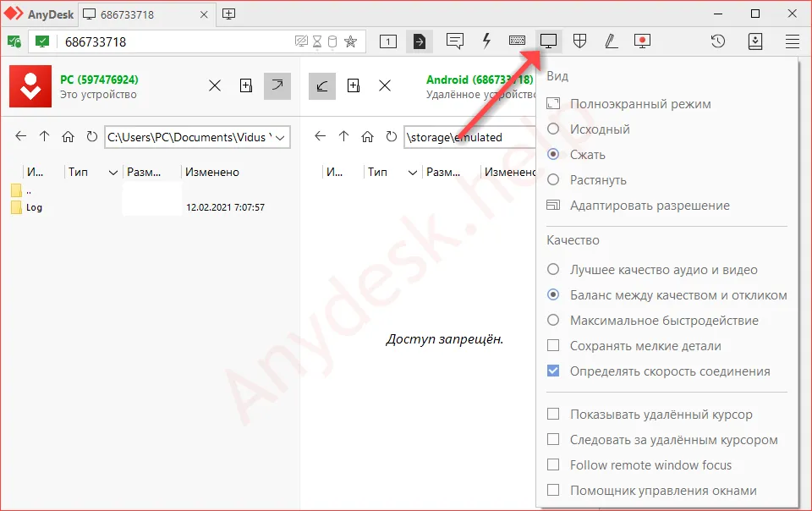Refresh the Android file list
The width and height of the screenshot is (812, 511).
point(391,137)
